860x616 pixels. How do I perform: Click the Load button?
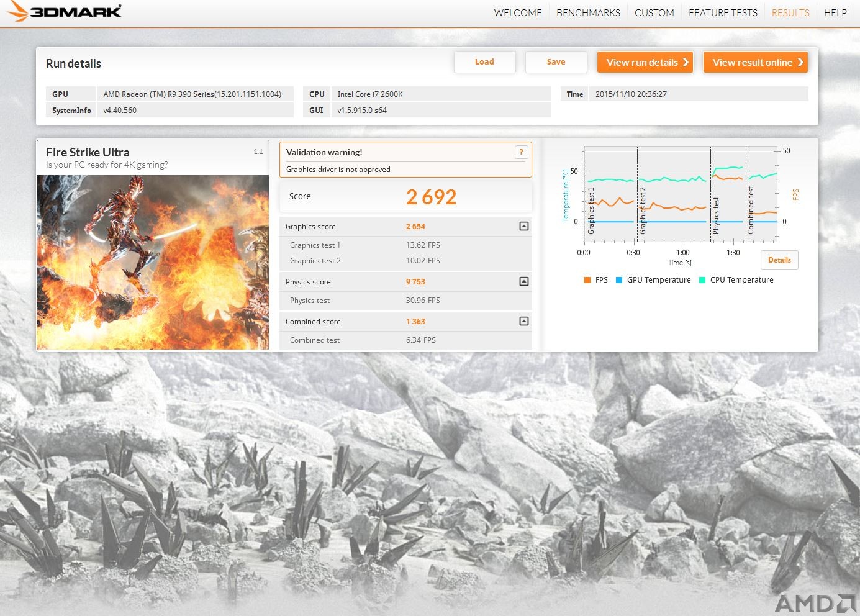[484, 62]
